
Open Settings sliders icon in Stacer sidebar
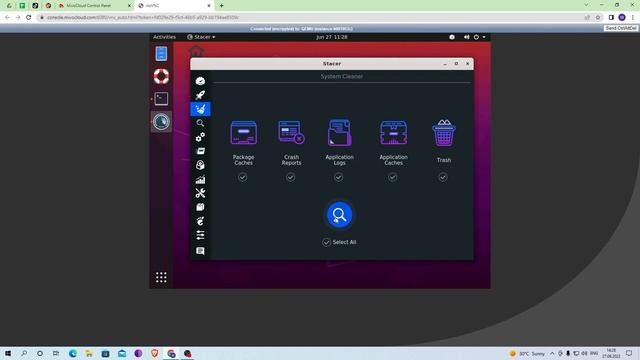(x=200, y=235)
